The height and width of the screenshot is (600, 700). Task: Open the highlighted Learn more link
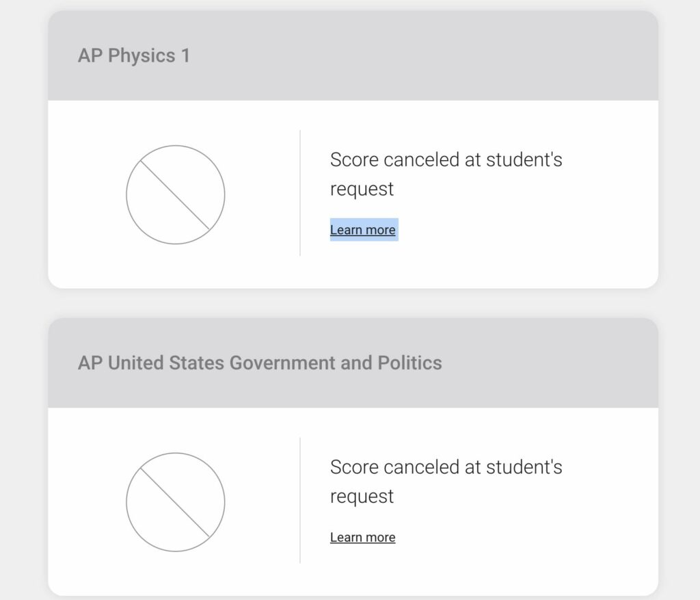(363, 230)
